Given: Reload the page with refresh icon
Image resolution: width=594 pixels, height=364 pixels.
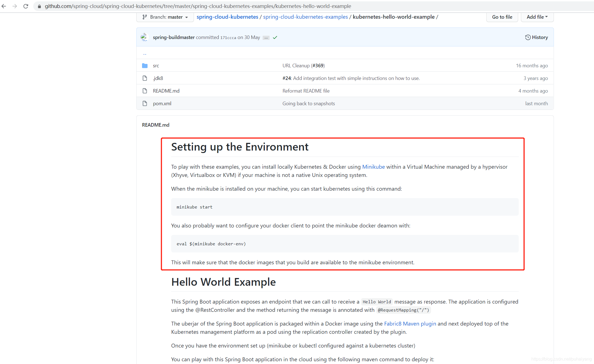Looking at the screenshot, I should [26, 6].
